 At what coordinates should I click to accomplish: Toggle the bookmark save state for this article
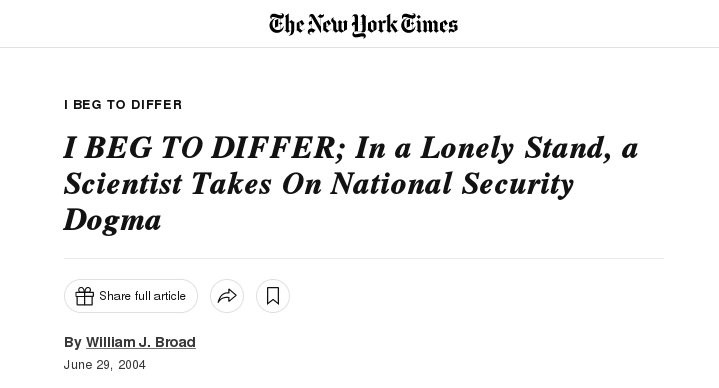click(273, 296)
